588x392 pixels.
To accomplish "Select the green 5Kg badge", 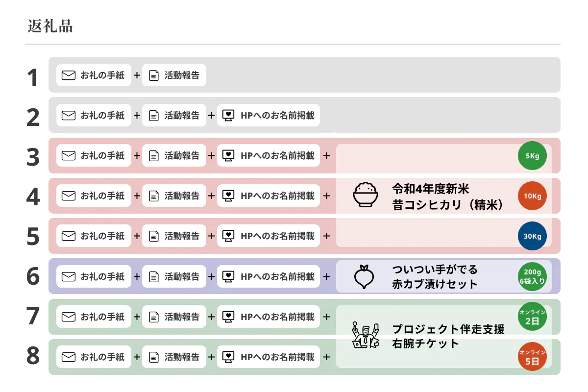I will (532, 156).
